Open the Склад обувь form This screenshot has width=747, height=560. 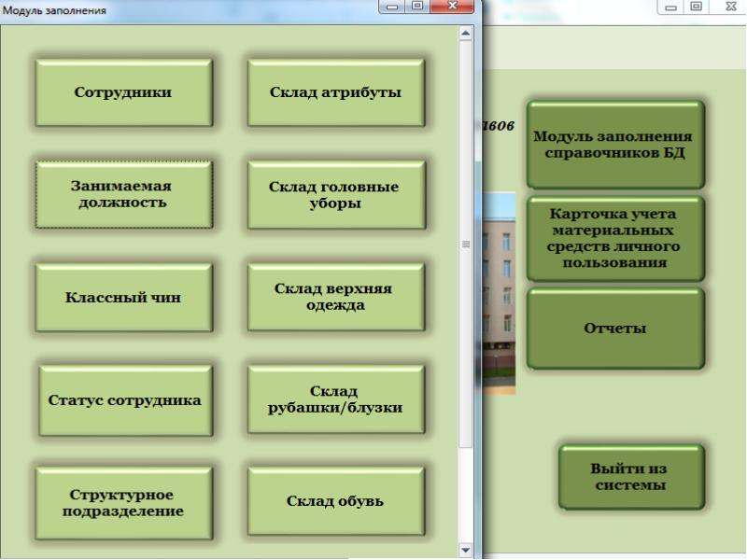click(x=336, y=502)
